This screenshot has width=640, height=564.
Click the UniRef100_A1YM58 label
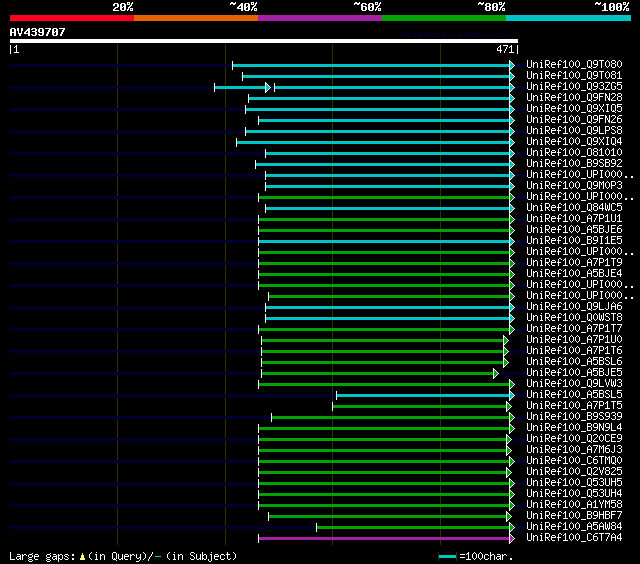(x=574, y=505)
